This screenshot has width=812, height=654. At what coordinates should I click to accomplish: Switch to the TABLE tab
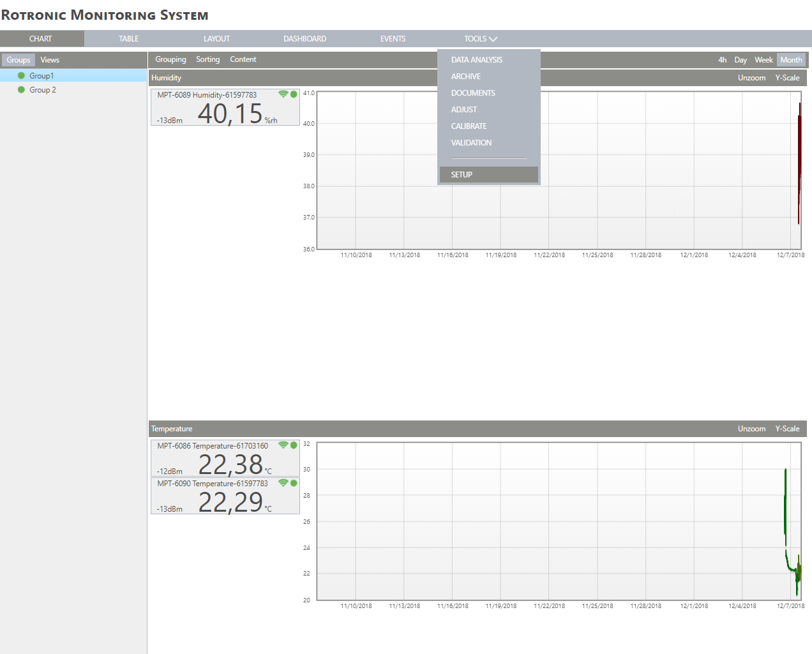[128, 39]
